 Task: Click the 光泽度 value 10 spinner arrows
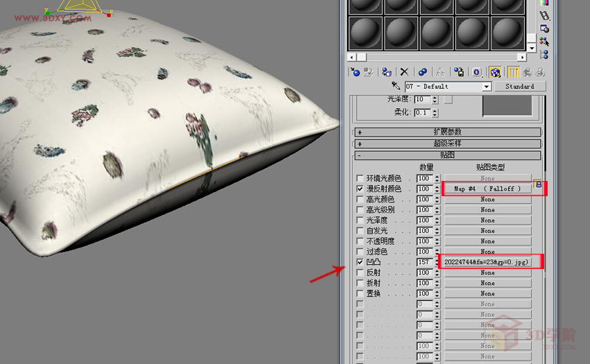tap(435, 99)
